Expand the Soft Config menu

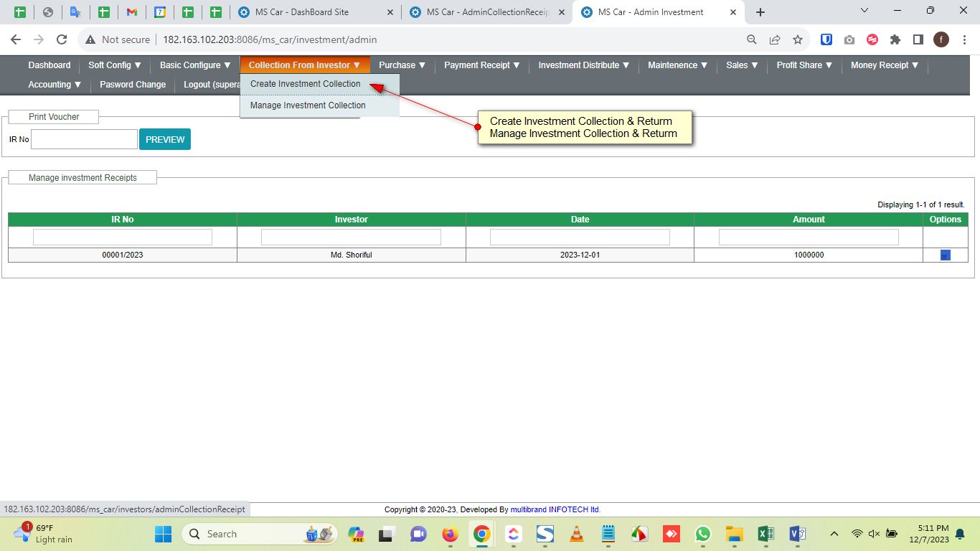point(115,65)
